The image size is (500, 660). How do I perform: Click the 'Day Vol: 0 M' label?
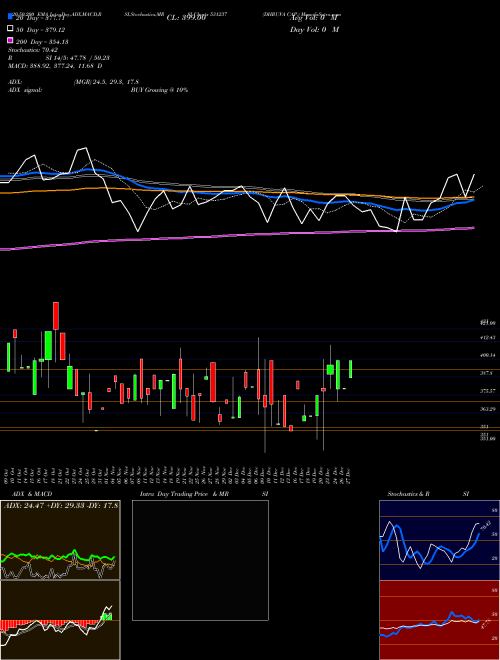pos(314,30)
